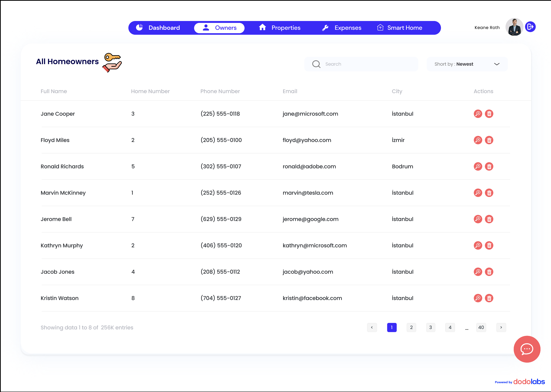Click phone number (302) 555-0107

(221, 166)
